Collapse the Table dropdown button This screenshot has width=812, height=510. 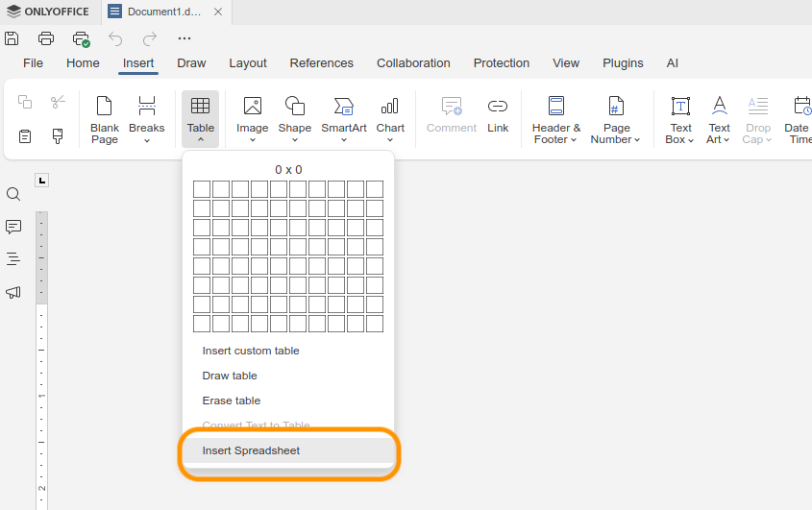click(200, 119)
